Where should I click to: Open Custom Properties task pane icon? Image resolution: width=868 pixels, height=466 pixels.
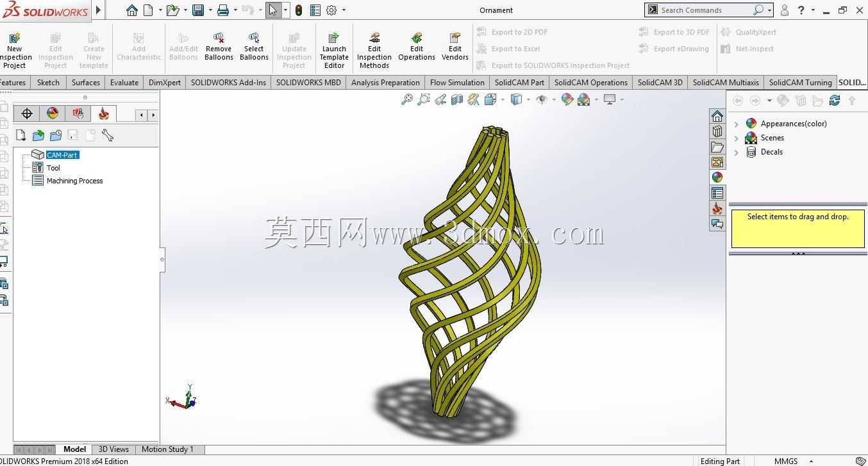[717, 193]
